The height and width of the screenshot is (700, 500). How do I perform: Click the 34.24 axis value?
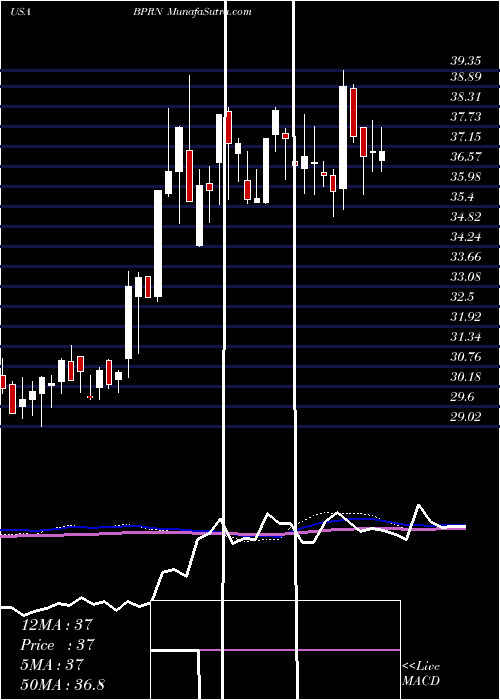(465, 237)
